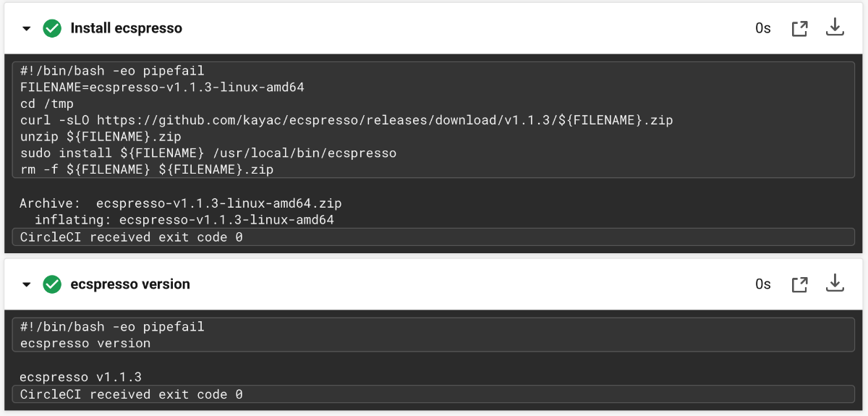Open ecspresso version output in new tab

point(799,285)
